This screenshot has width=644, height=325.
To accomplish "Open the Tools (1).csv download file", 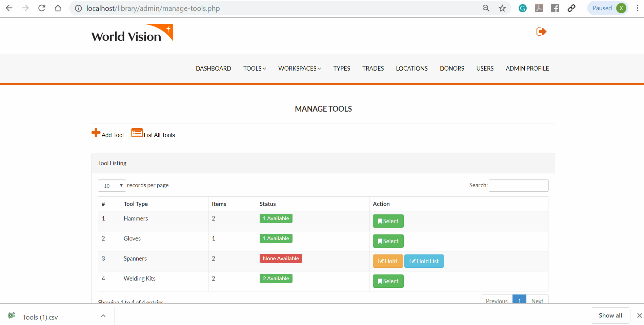I will [40, 317].
